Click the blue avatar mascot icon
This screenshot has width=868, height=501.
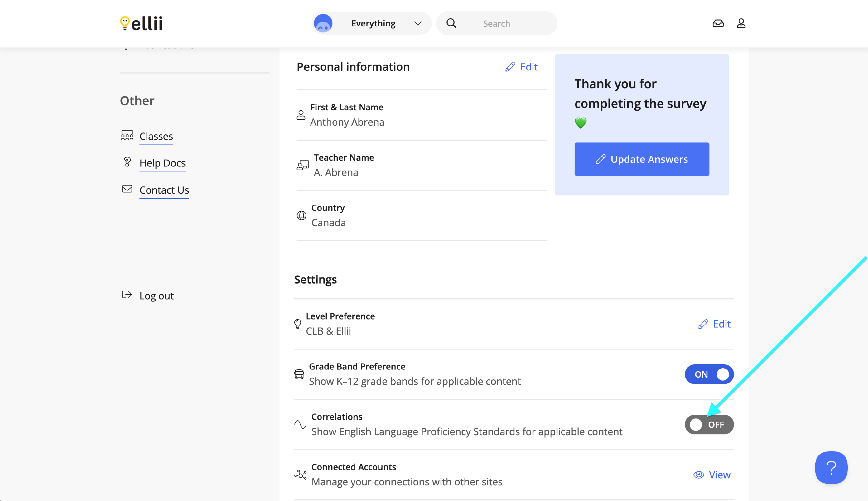tap(323, 23)
